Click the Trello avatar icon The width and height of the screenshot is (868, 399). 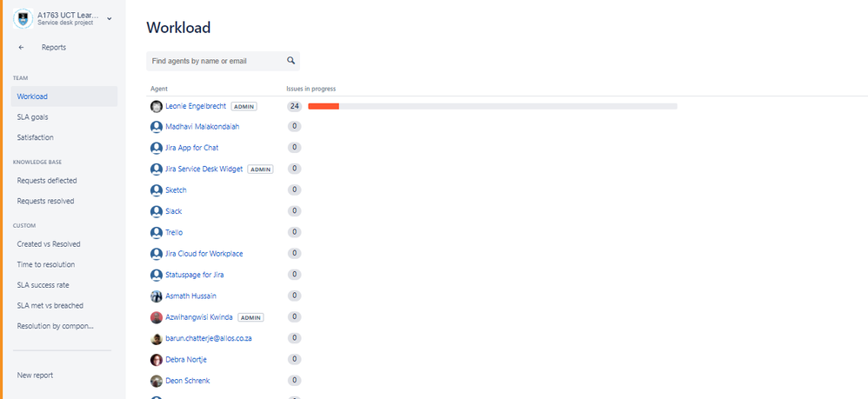[x=156, y=232]
